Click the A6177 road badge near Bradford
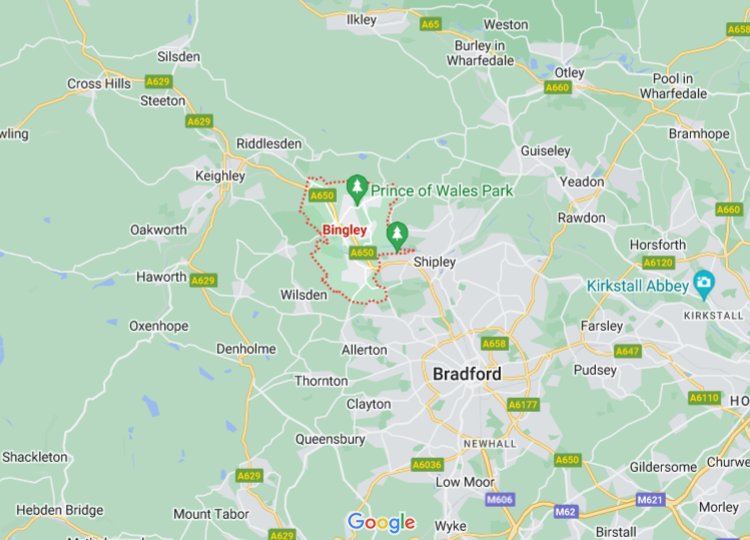This screenshot has height=540, width=750. tap(523, 405)
